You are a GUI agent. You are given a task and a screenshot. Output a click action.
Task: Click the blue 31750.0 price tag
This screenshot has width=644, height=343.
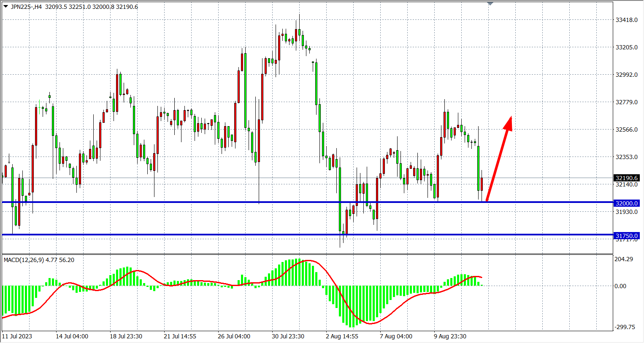tap(626, 236)
